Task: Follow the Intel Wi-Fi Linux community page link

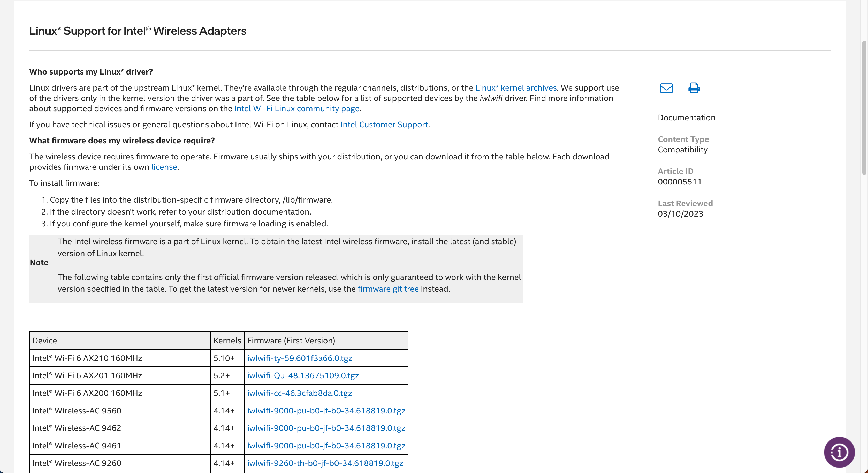Action: tap(297, 108)
